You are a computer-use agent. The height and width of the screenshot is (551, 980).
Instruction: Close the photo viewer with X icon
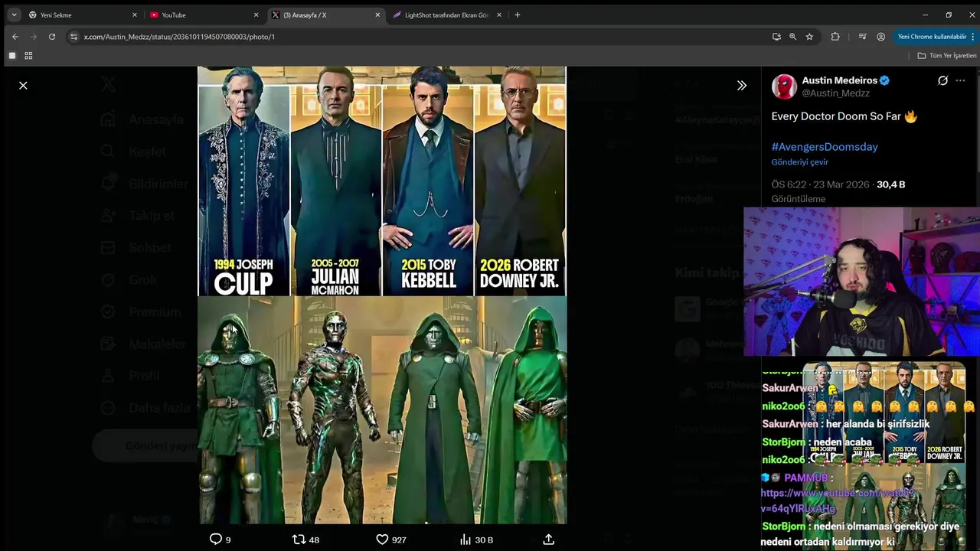pyautogui.click(x=23, y=85)
